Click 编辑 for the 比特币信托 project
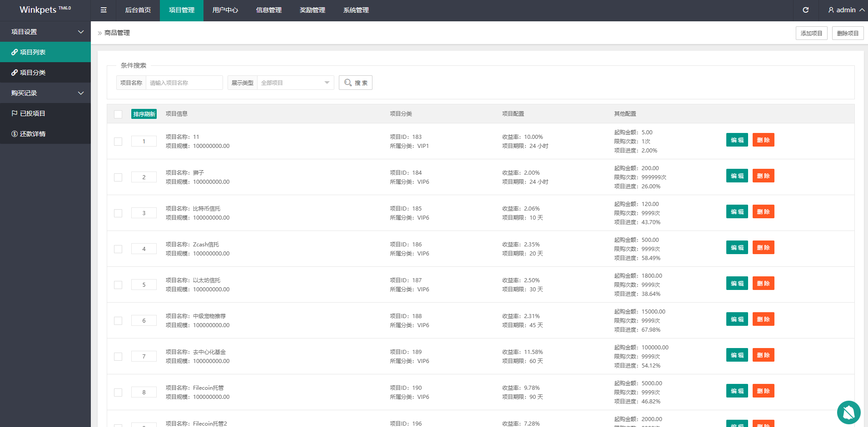 pyautogui.click(x=737, y=212)
